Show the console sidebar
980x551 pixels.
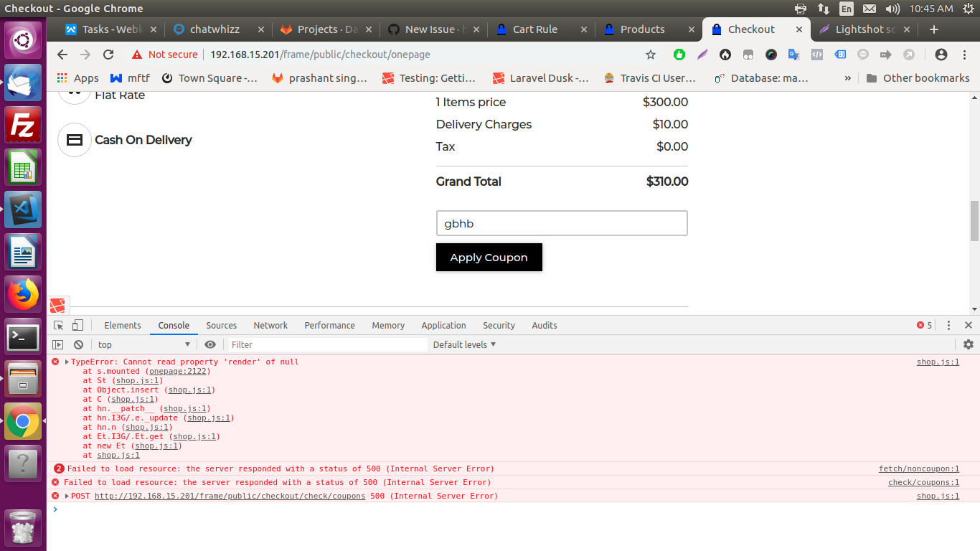(x=57, y=344)
